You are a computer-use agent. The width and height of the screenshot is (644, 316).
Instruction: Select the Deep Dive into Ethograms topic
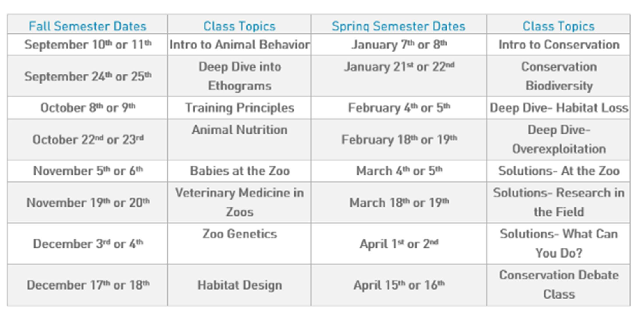point(239,76)
